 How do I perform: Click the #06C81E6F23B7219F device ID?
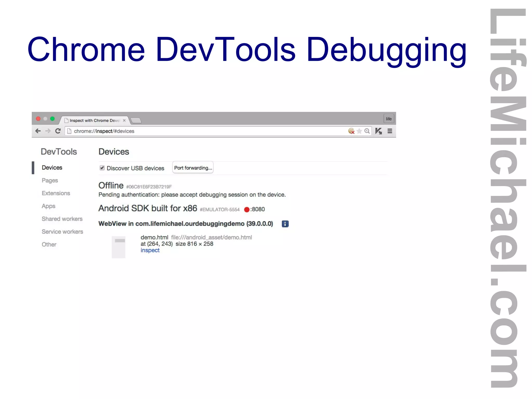(x=149, y=187)
